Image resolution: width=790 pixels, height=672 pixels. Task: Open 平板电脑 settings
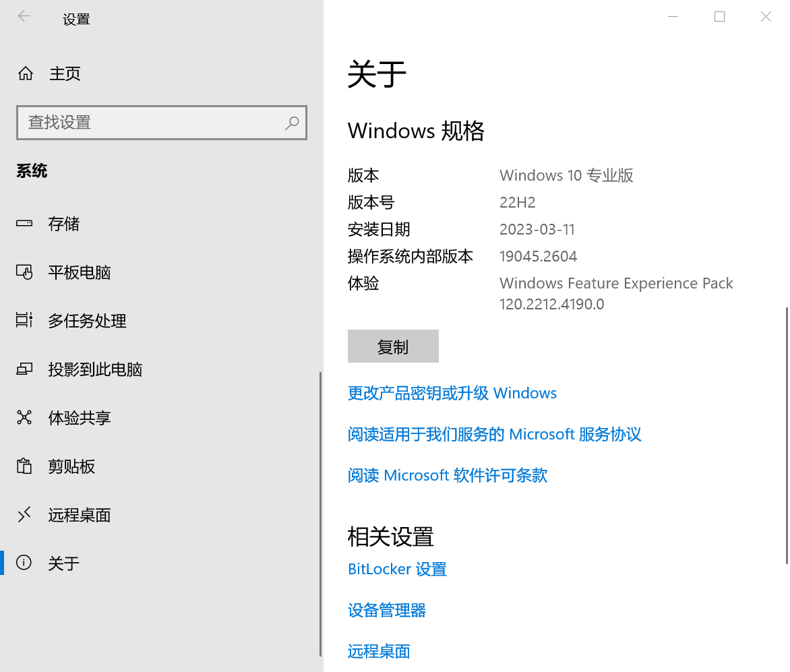click(161, 272)
